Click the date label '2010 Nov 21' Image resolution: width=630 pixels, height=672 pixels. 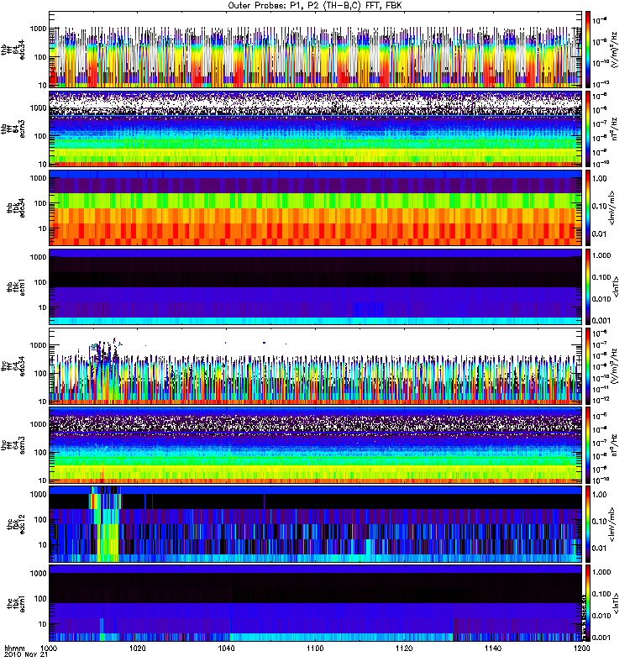click(26, 655)
